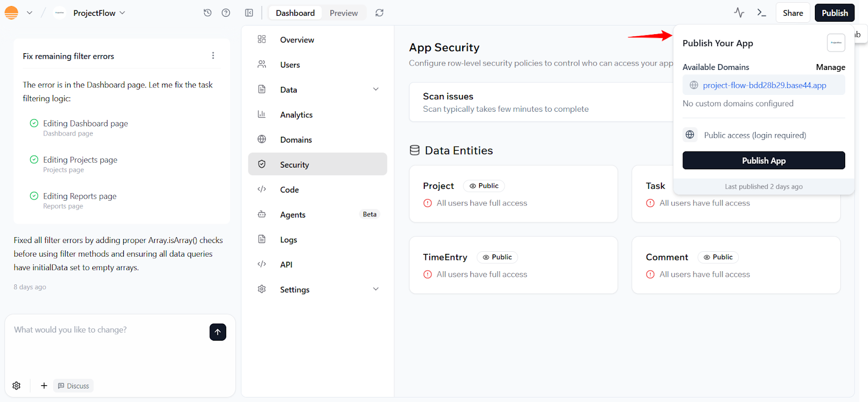The height and width of the screenshot is (402, 868).
Task: Open the terminal console icon
Action: (762, 12)
